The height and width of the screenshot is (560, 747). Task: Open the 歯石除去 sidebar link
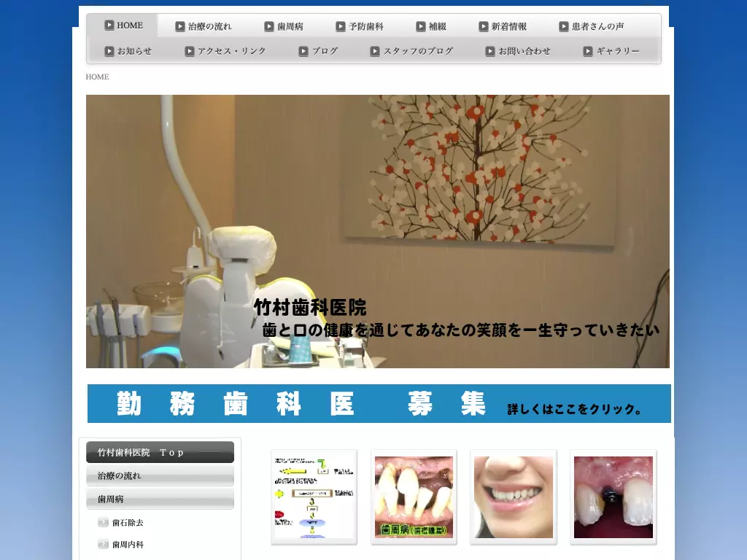[x=128, y=522]
